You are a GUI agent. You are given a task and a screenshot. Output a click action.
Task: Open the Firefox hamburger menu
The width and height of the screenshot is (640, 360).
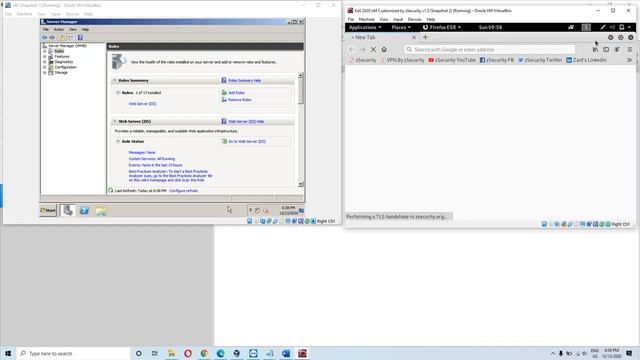pyautogui.click(x=630, y=49)
